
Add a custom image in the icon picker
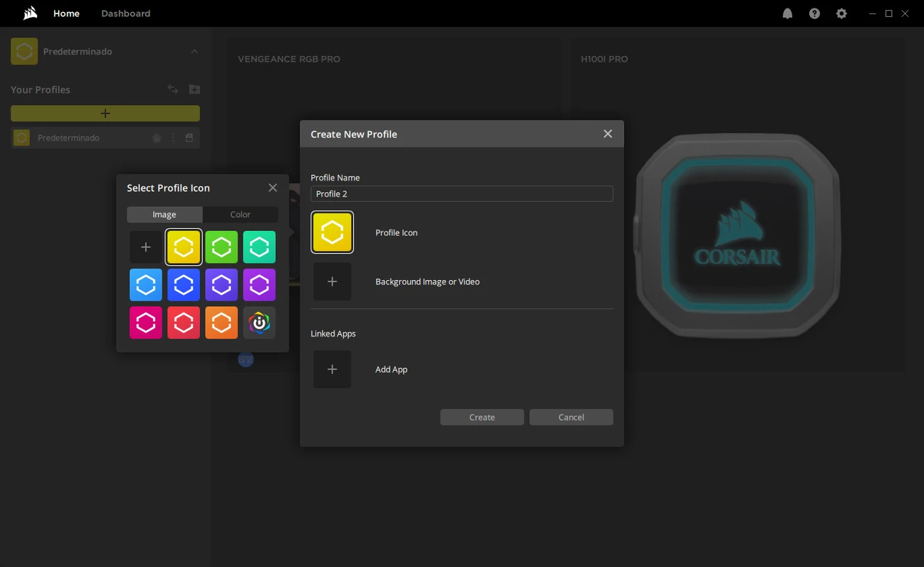click(x=145, y=247)
